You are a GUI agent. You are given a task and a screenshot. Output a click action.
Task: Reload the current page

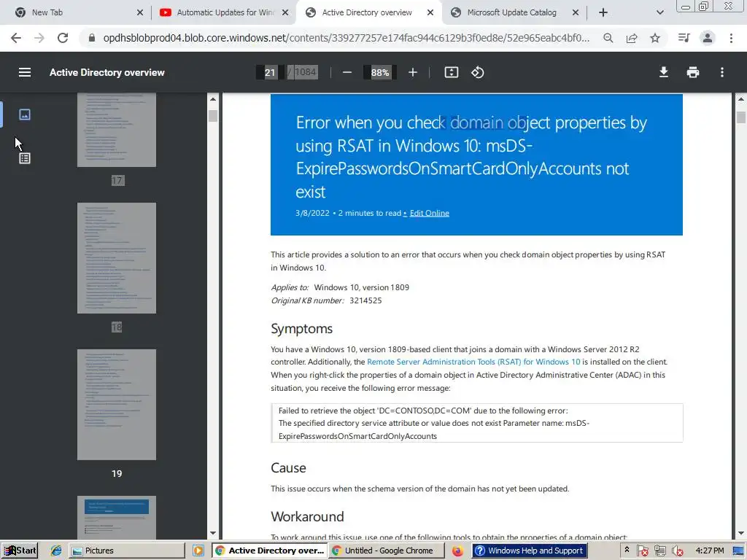pos(63,38)
